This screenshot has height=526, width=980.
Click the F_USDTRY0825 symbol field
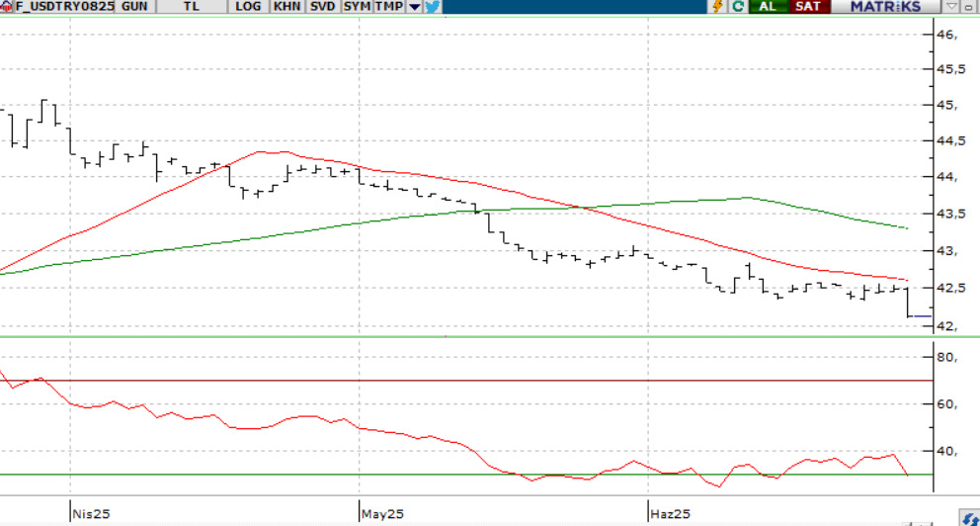(65, 7)
